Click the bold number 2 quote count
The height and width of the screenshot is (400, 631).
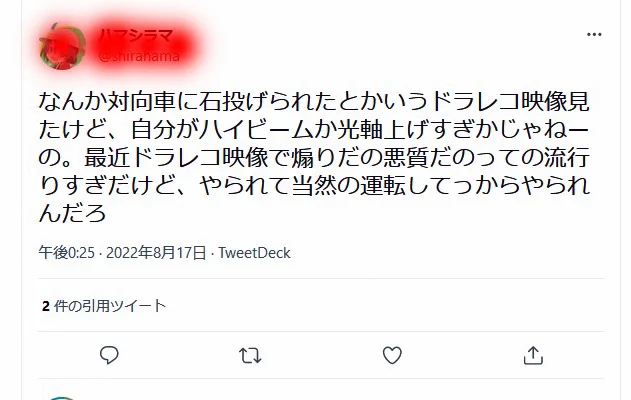(x=46, y=306)
